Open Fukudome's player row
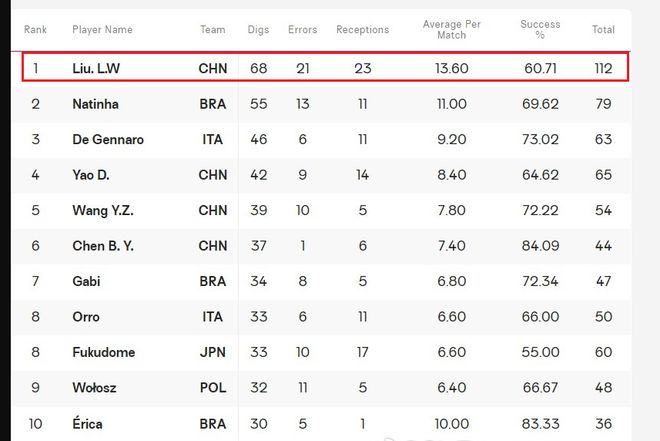The image size is (660, 441). (321, 352)
